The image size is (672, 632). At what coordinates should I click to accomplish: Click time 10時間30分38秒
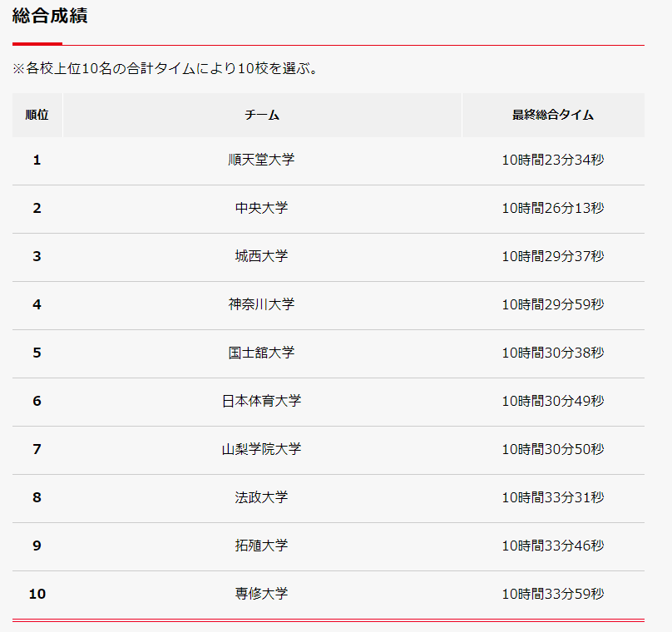point(553,353)
